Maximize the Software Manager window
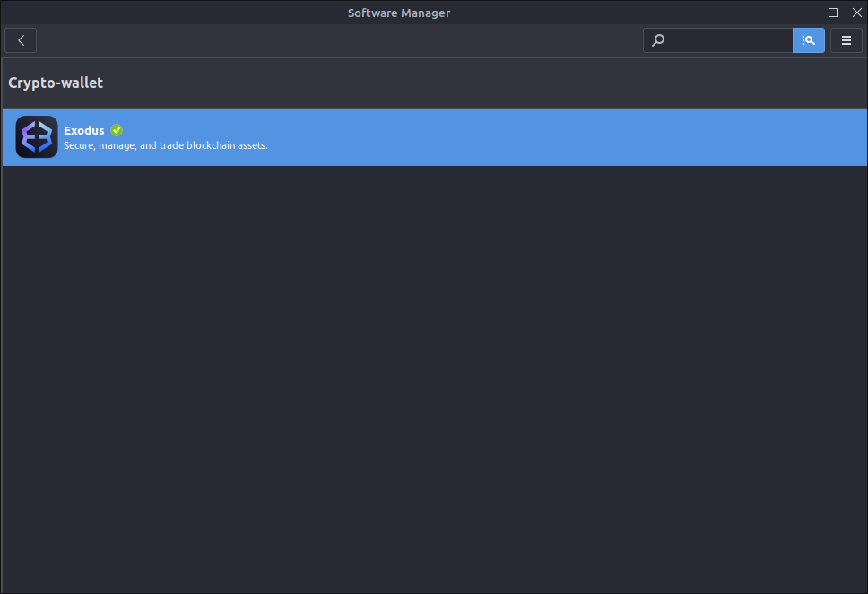The width and height of the screenshot is (868, 594). click(x=832, y=13)
